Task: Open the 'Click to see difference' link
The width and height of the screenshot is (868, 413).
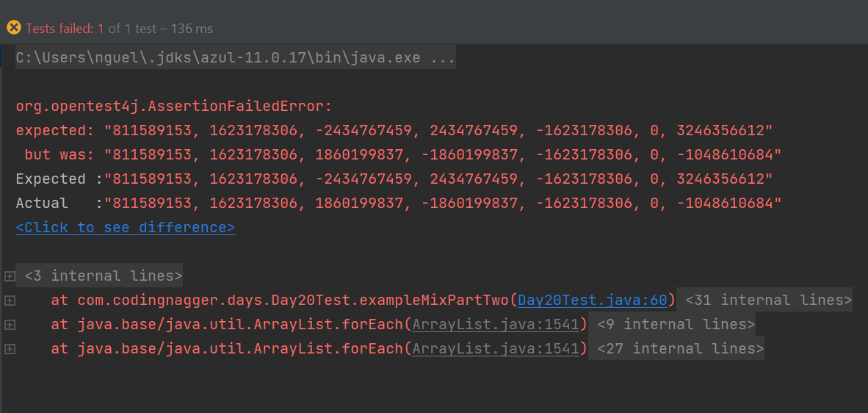Action: click(x=125, y=227)
